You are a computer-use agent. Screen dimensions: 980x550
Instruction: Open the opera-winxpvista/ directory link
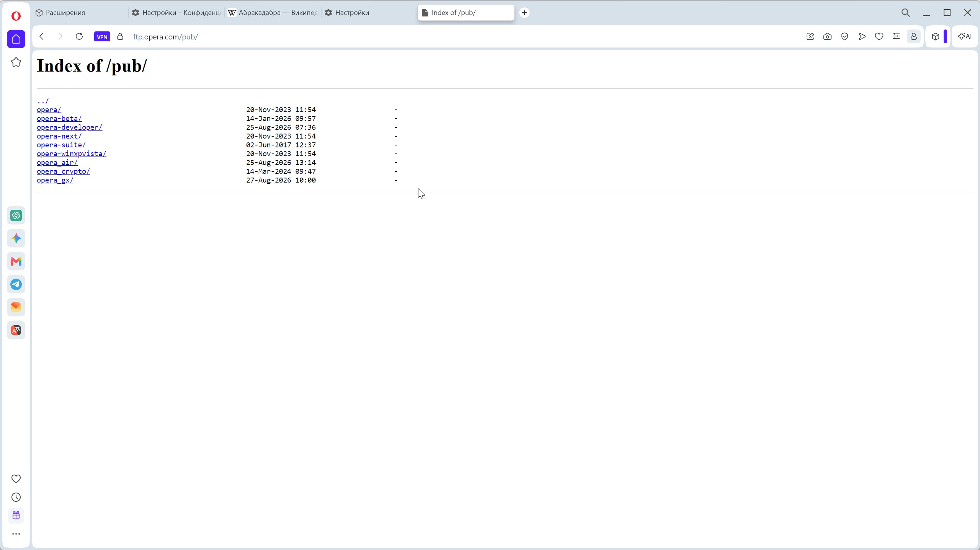(x=72, y=154)
